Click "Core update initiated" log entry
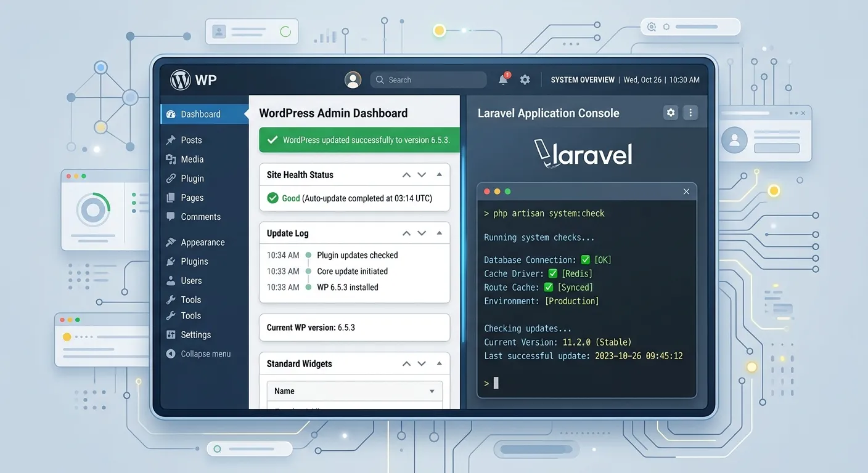 point(353,271)
